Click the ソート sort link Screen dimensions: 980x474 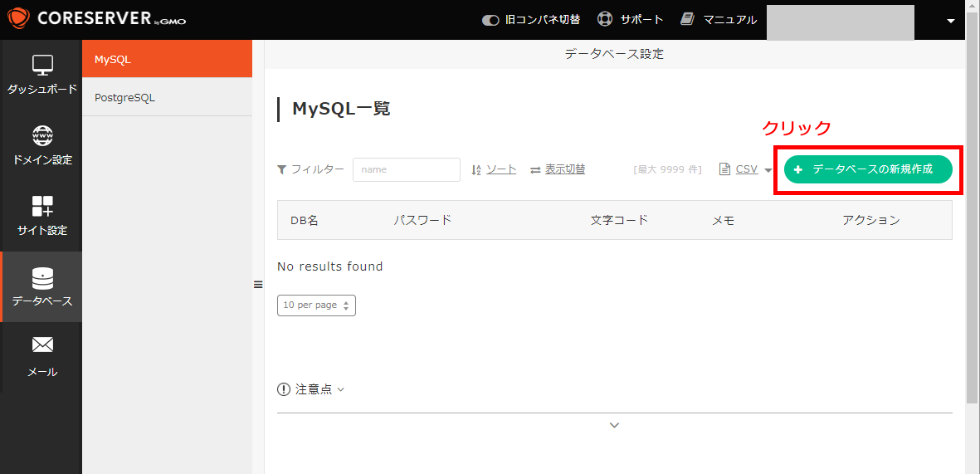[x=500, y=169]
